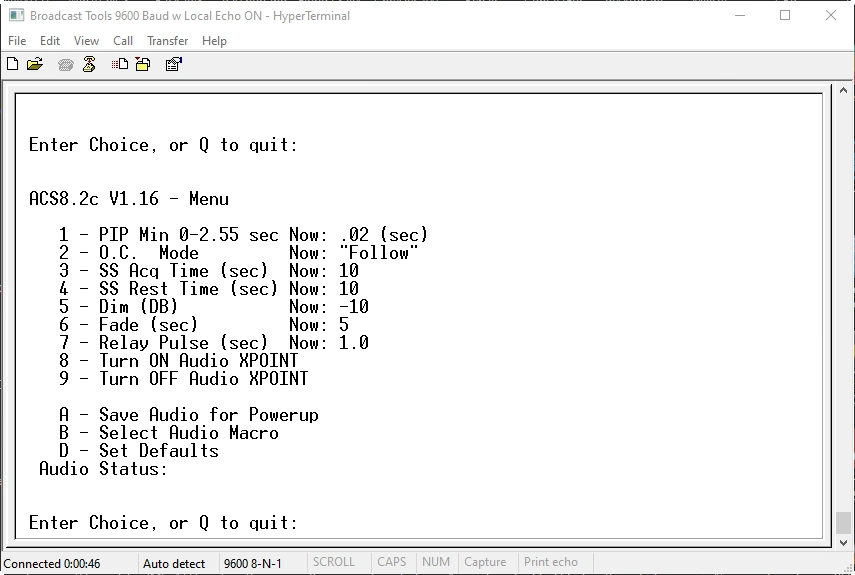Click the bottom "Enter Choice, or Q to quit:" prompt
The width and height of the screenshot is (855, 575).
pyautogui.click(x=164, y=523)
